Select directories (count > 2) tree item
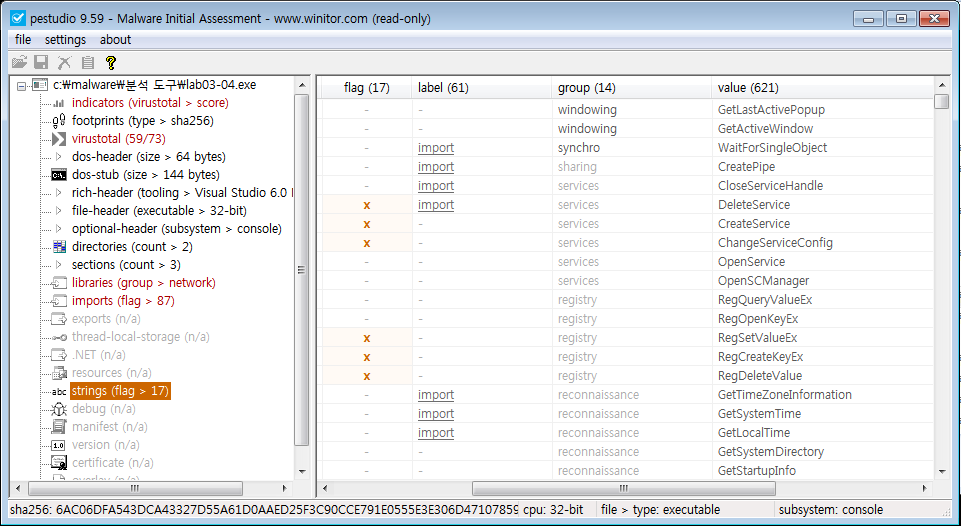The image size is (961, 526). coord(132,247)
